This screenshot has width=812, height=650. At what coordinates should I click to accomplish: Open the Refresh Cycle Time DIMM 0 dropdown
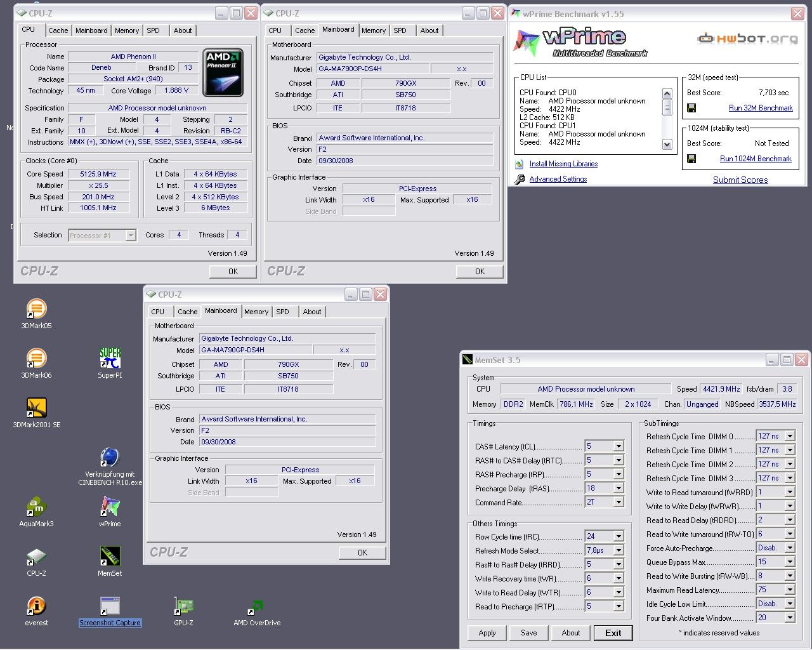(x=790, y=436)
